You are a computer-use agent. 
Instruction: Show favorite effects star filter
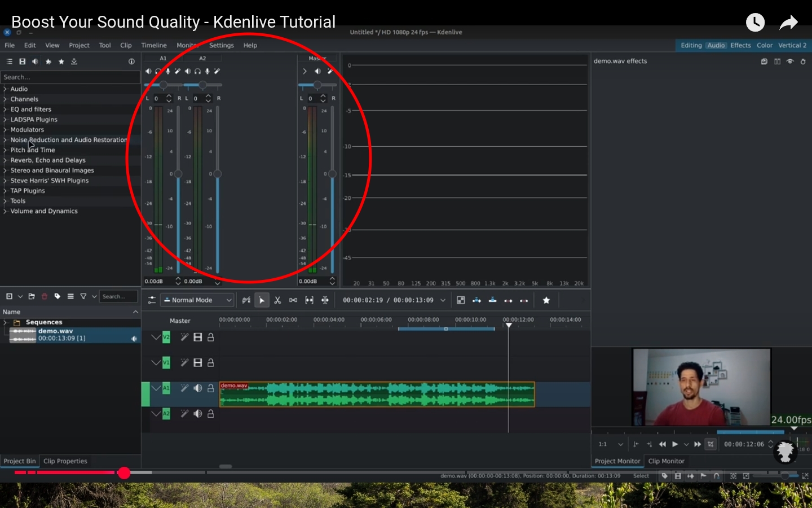[x=61, y=62]
